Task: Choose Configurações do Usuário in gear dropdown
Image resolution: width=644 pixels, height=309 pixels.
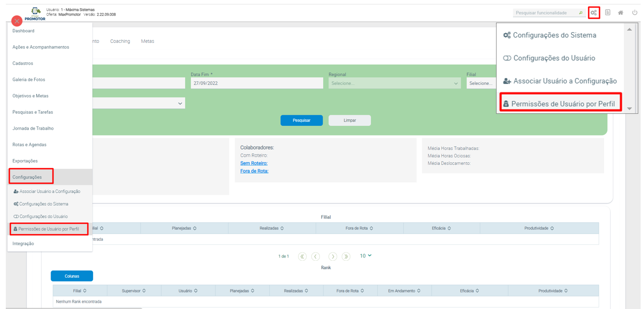Action: click(x=549, y=58)
